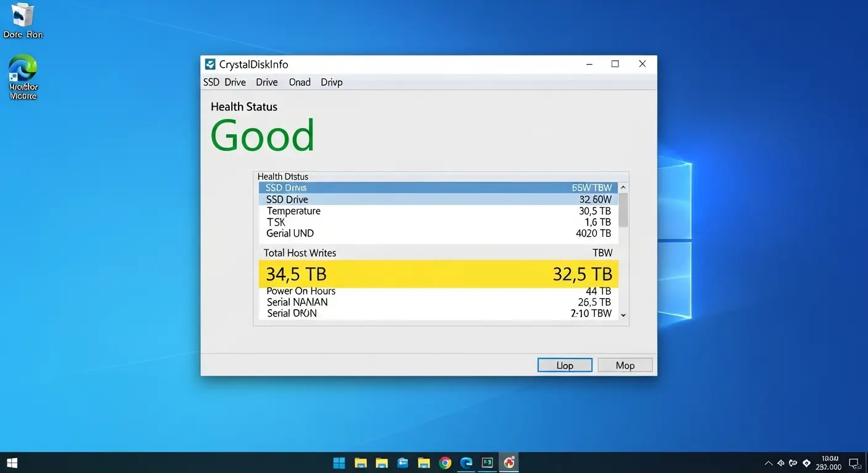The width and height of the screenshot is (868, 473).
Task: Open the terminal icon in the taskbar
Action: tap(488, 463)
